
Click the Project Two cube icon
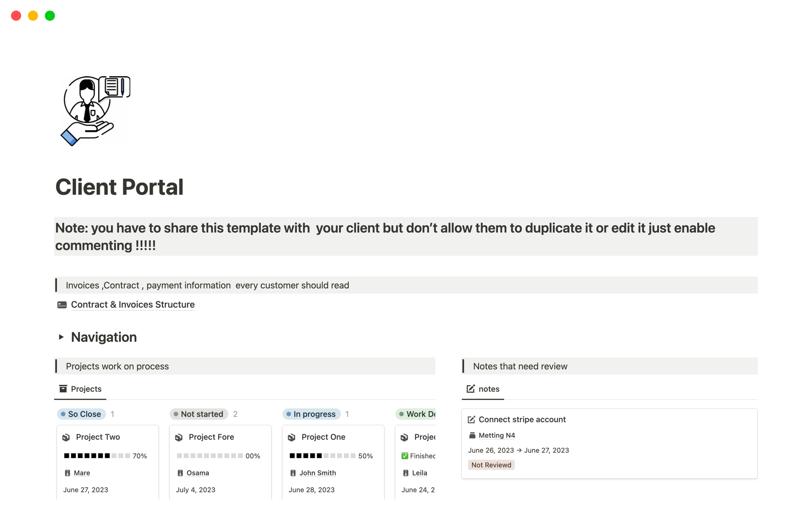[x=66, y=437]
